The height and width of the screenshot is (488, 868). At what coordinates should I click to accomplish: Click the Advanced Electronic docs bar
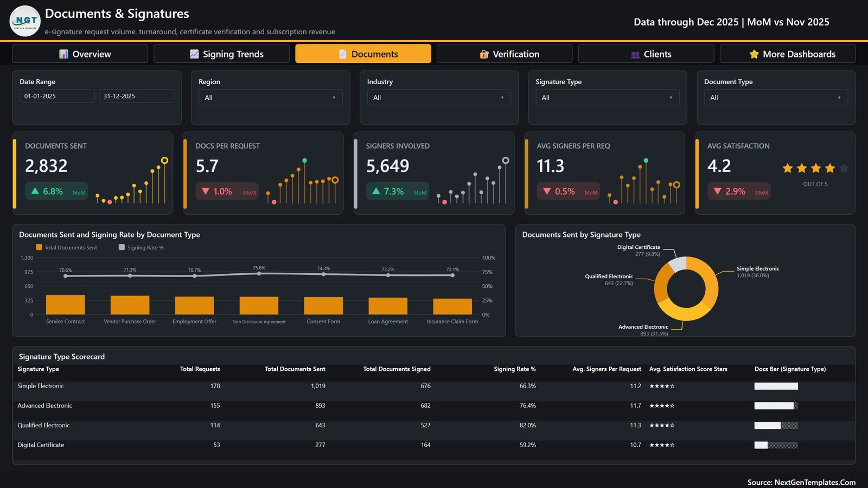tap(776, 406)
